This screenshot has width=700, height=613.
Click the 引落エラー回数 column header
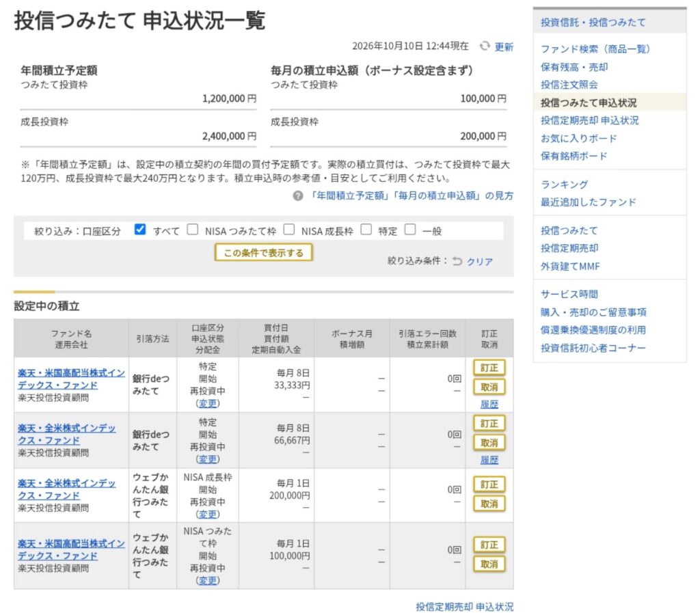click(427, 339)
